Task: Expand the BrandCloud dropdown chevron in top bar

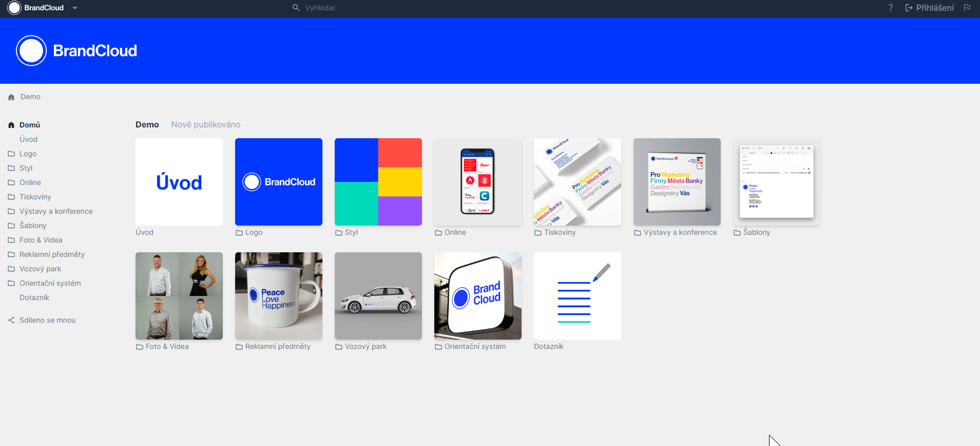Action: pos(75,8)
